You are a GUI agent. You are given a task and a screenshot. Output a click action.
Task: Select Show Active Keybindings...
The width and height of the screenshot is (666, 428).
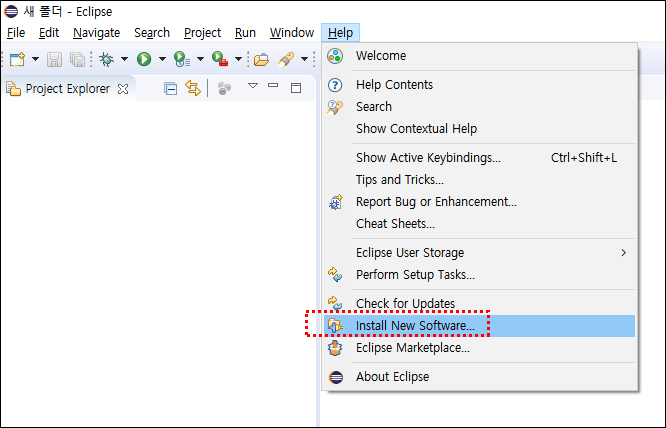[x=480, y=158]
